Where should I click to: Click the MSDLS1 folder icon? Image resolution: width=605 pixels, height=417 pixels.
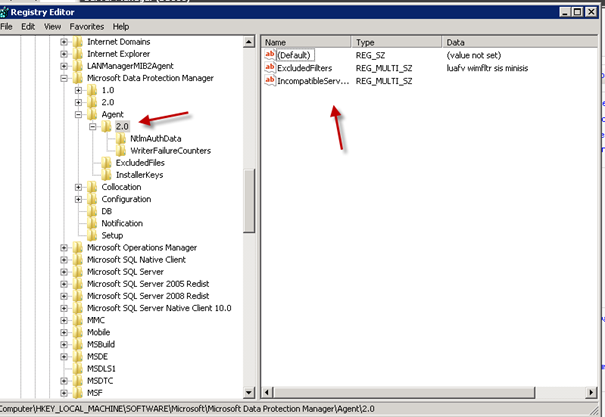78,369
